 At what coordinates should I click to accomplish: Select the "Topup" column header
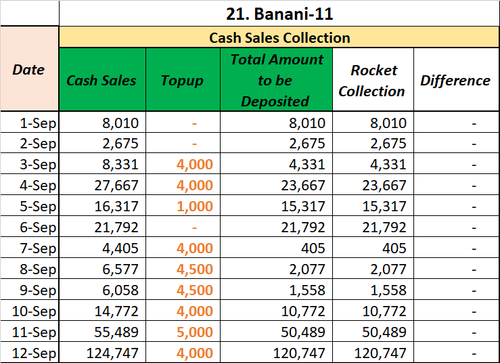pyautogui.click(x=183, y=80)
